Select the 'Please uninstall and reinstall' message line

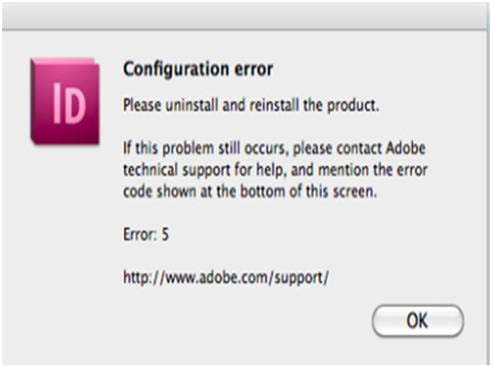(x=251, y=105)
